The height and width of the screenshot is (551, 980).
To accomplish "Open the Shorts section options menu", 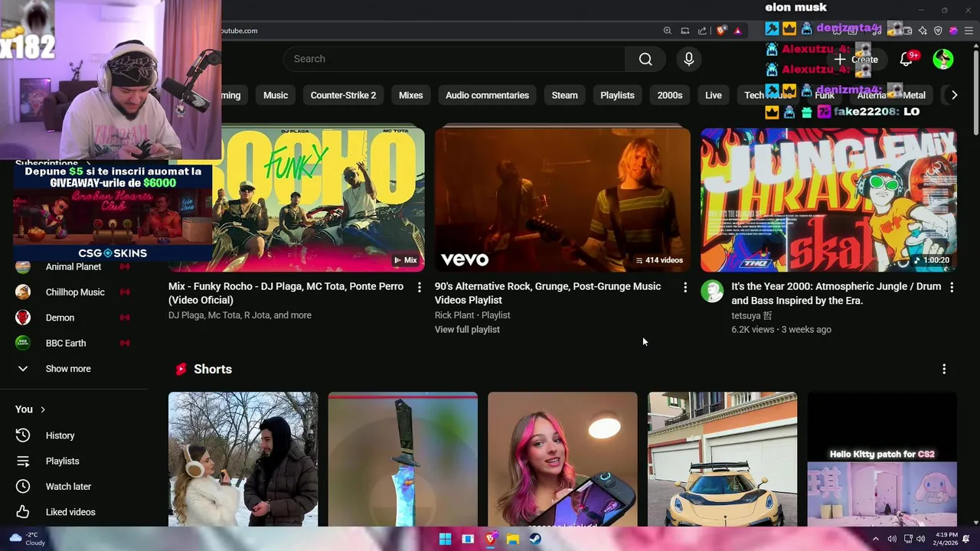I will point(944,369).
